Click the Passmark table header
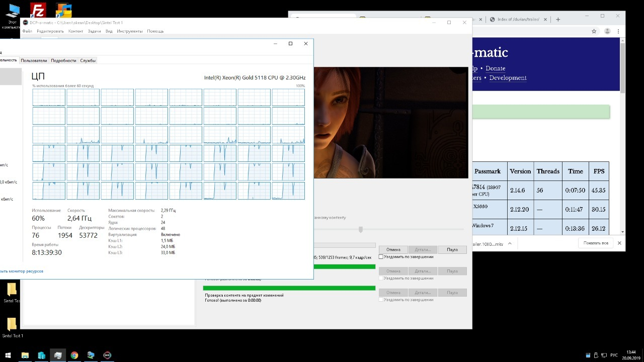 pos(488,171)
